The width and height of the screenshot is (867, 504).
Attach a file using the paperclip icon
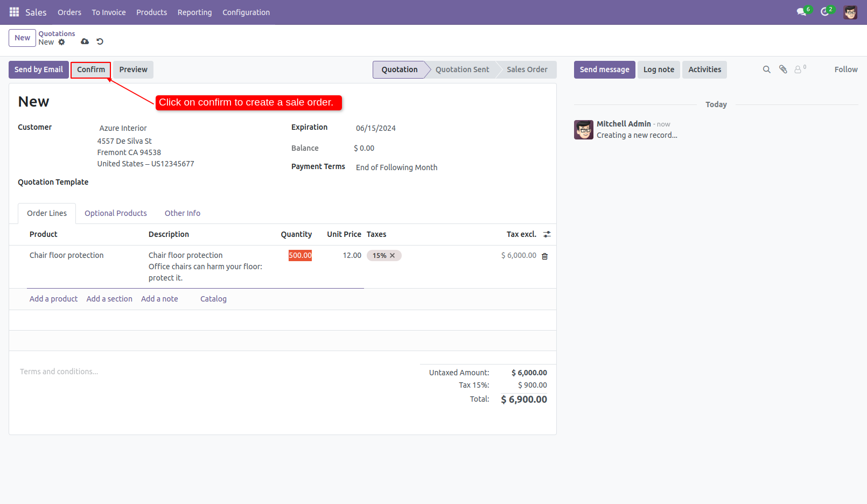(782, 69)
